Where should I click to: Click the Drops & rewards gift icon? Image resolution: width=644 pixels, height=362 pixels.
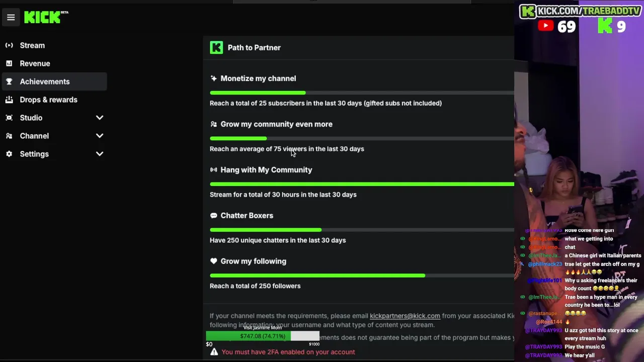tap(9, 100)
